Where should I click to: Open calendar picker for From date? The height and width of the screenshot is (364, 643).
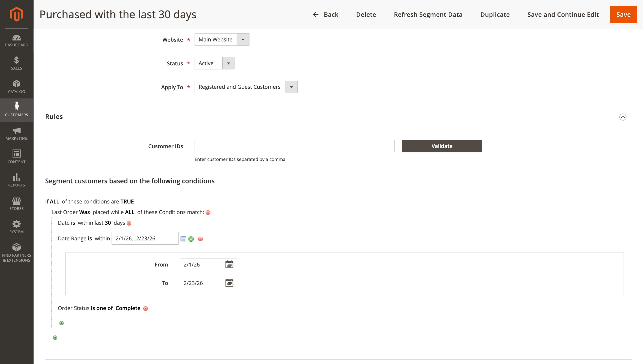229,264
